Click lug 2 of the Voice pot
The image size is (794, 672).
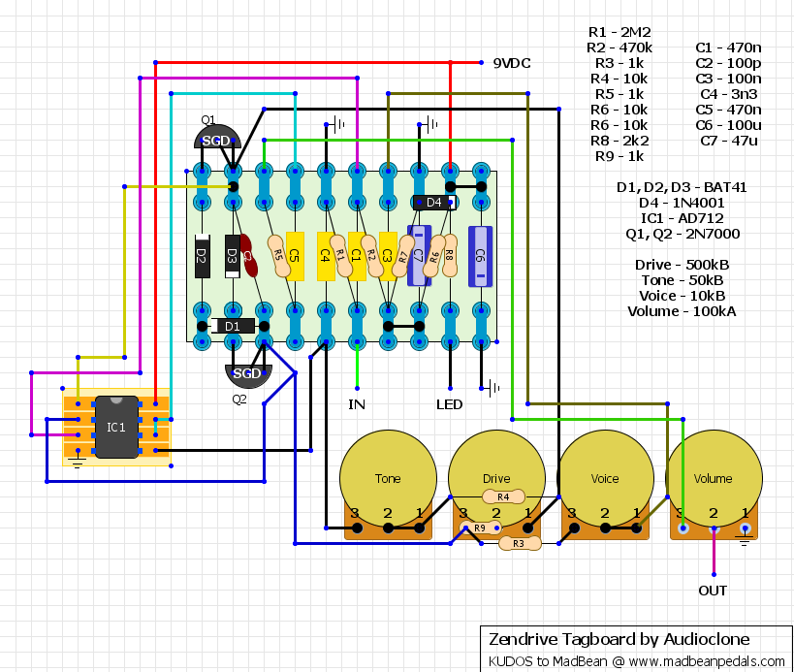point(605,528)
